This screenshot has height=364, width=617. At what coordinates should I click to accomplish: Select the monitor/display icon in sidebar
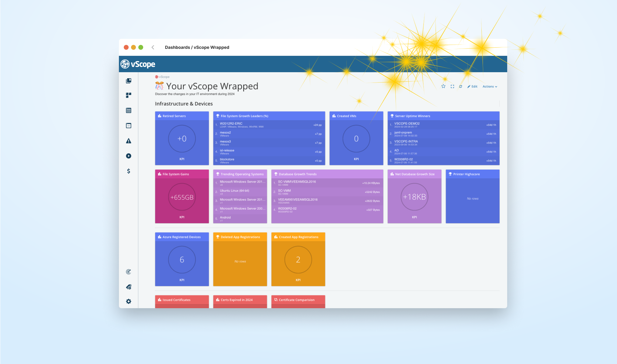coord(129,126)
